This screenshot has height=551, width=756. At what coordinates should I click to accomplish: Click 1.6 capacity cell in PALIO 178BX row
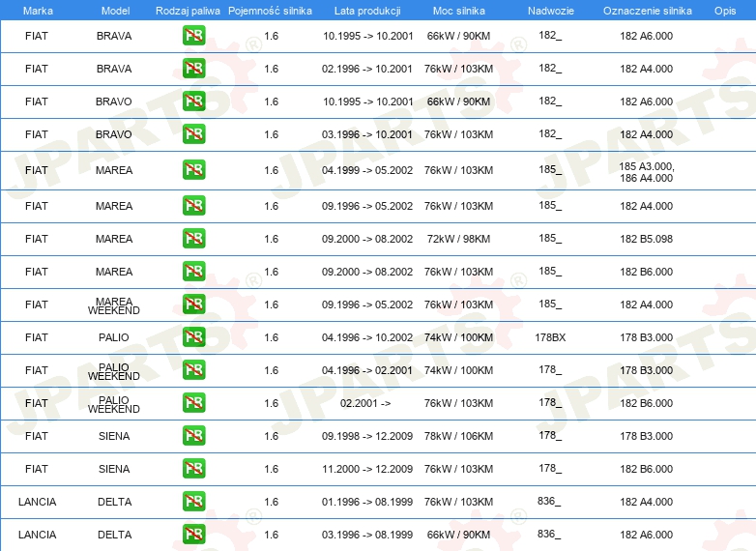(271, 337)
